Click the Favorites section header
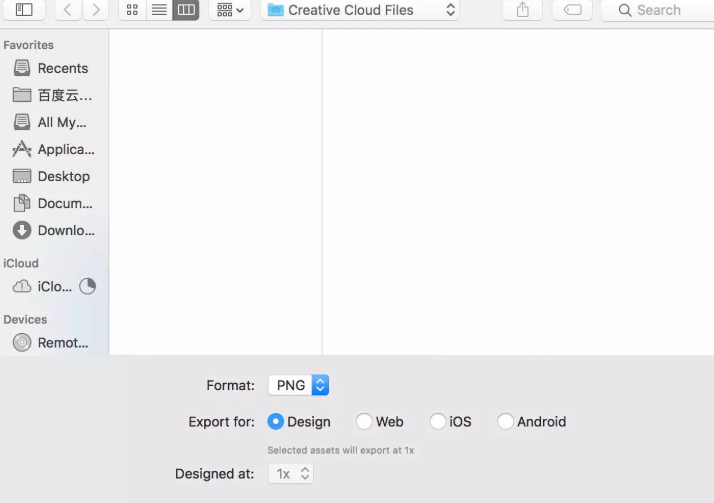Viewport: 714px width, 503px height. pyautogui.click(x=28, y=45)
